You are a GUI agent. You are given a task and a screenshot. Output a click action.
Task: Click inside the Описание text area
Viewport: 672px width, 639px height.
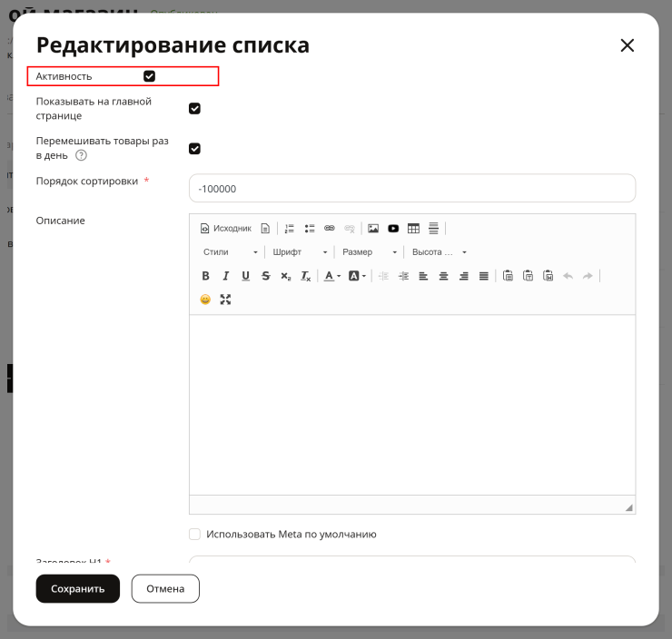[412, 405]
